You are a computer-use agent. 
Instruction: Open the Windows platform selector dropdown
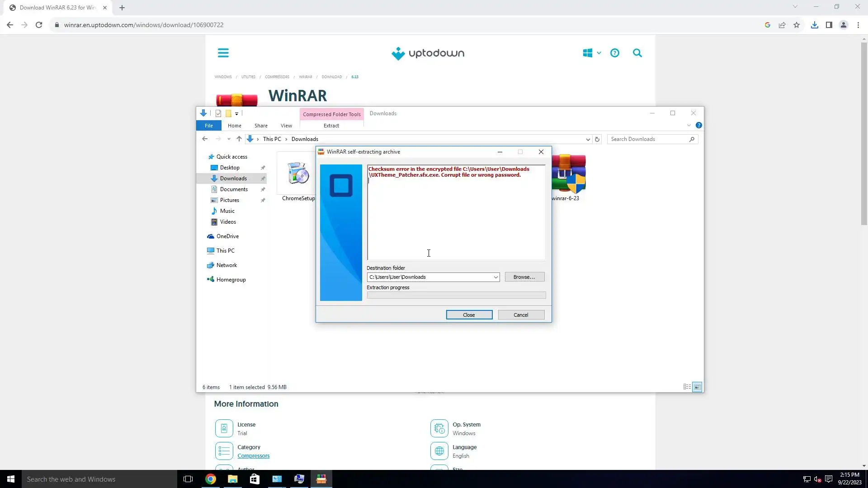592,53
